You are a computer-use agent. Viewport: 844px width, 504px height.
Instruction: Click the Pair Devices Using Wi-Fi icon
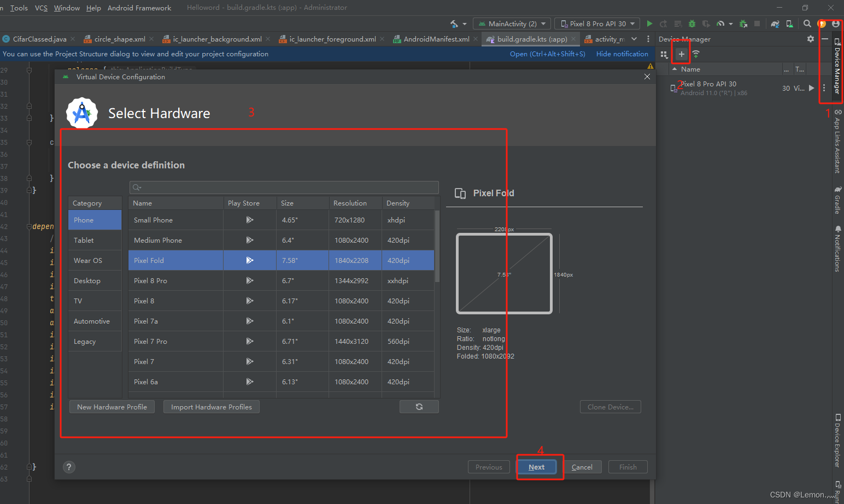click(x=696, y=54)
